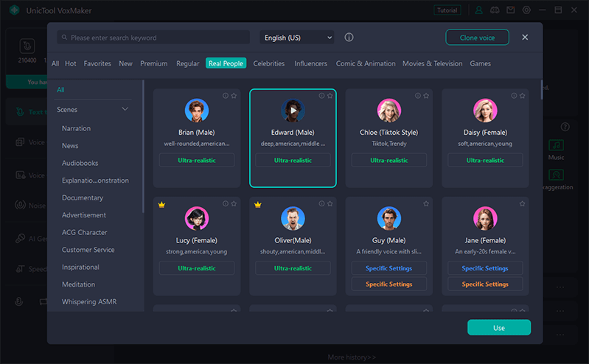Open the mail icon in title bar
Viewport: 589px width, 364px height.
(511, 10)
